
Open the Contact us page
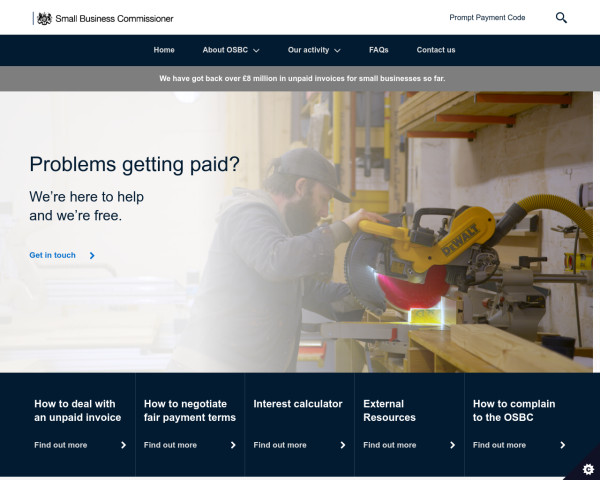[436, 50]
